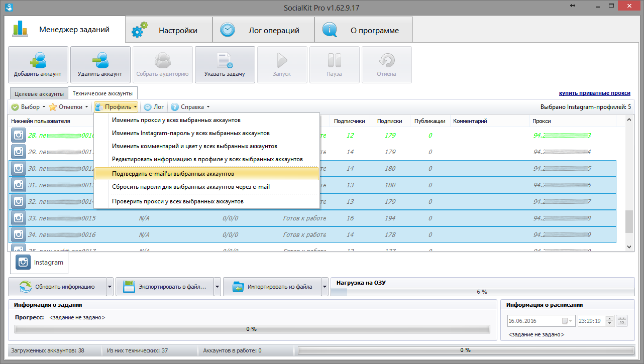Collapse the Профиль dropdown menu
The width and height of the screenshot is (644, 364).
coord(116,107)
